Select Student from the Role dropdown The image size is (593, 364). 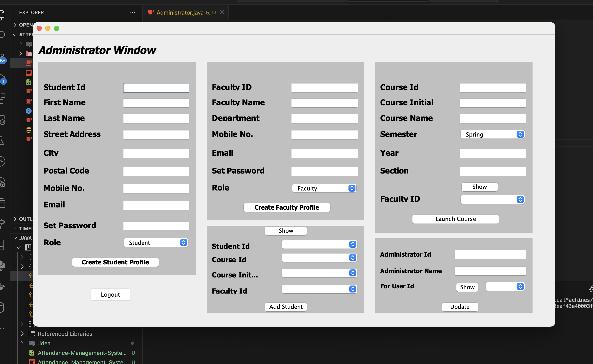point(156,242)
